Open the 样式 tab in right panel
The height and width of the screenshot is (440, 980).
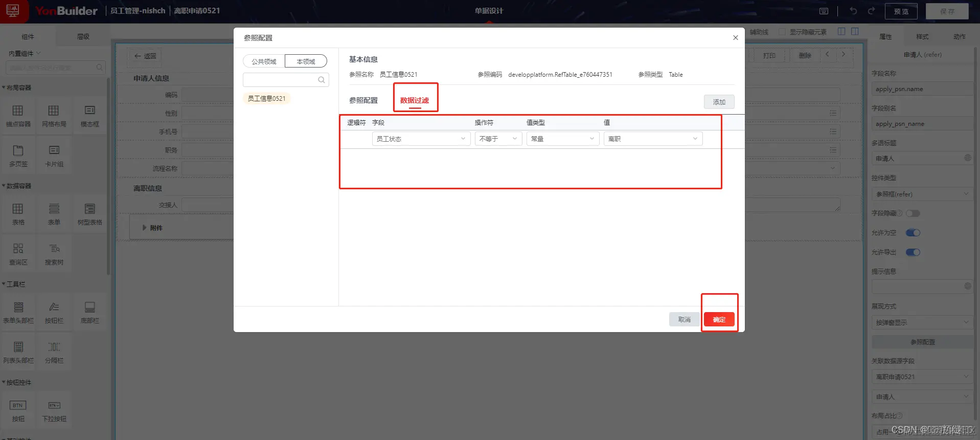[922, 37]
